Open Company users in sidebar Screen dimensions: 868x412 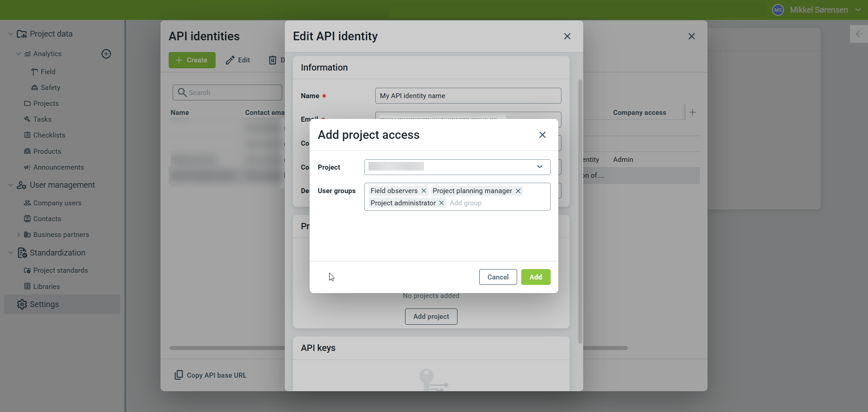[57, 203]
